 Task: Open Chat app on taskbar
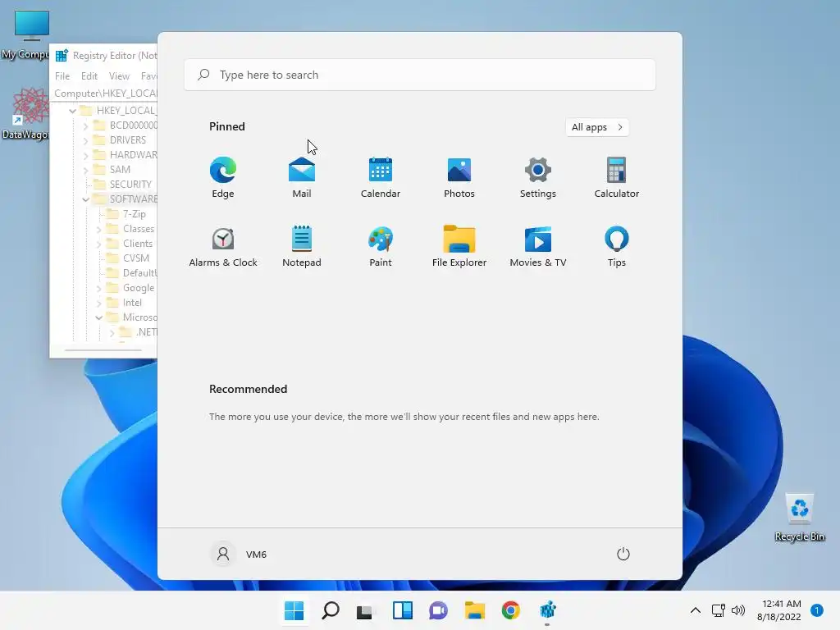point(438,610)
